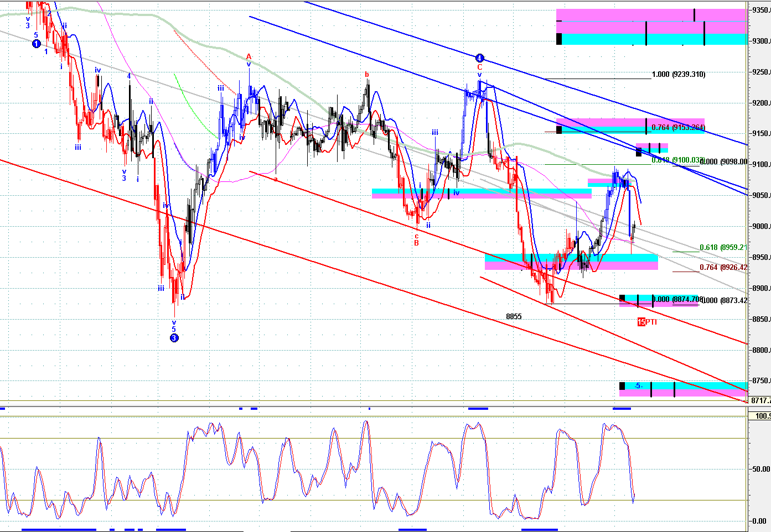Click the 8855 price annotation
The width and height of the screenshot is (771, 532).
(514, 316)
